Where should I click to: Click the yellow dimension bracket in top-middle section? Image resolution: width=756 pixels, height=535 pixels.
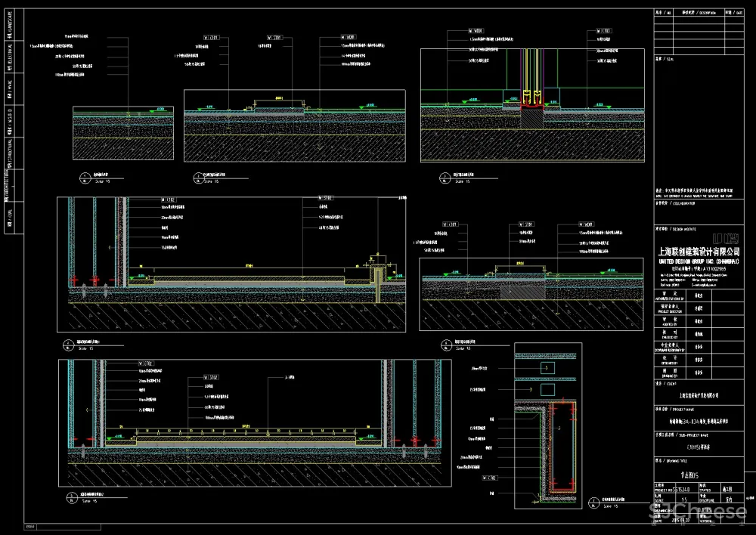click(278, 99)
